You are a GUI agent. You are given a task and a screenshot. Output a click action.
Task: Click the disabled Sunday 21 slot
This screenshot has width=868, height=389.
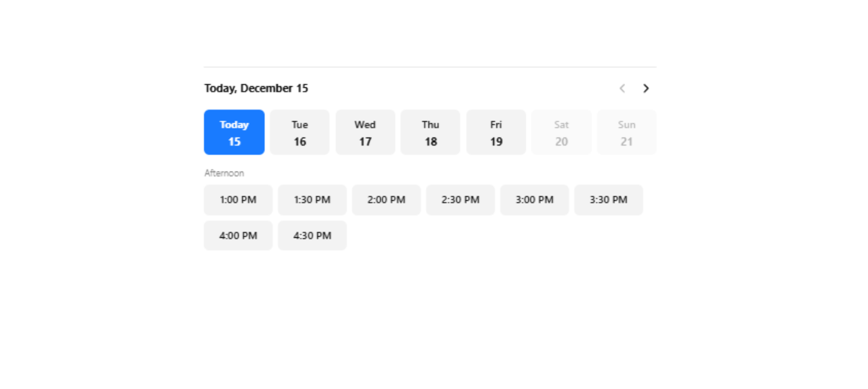[626, 132]
